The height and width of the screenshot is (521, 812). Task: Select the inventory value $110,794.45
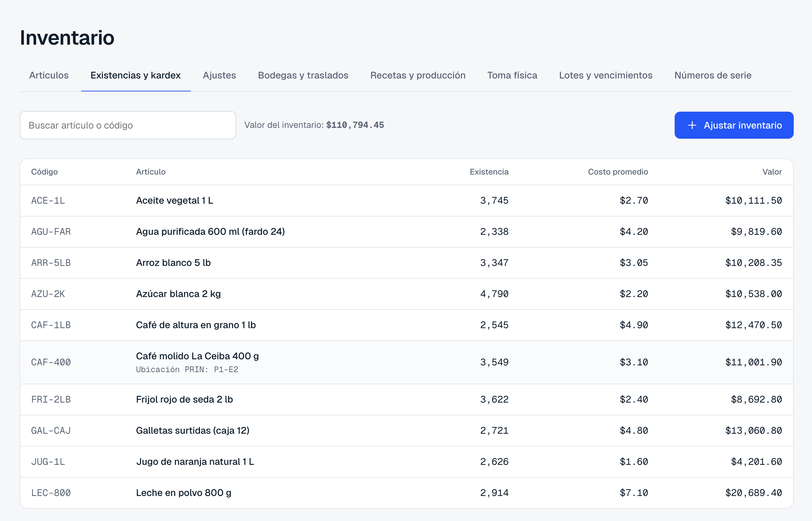click(355, 125)
